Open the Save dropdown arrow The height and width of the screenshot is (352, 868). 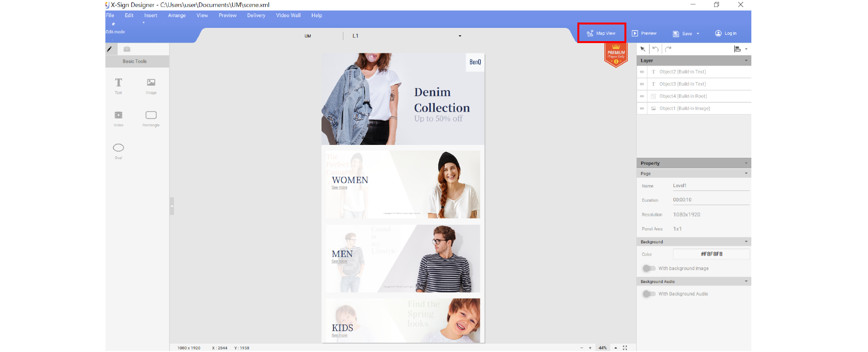click(x=698, y=34)
